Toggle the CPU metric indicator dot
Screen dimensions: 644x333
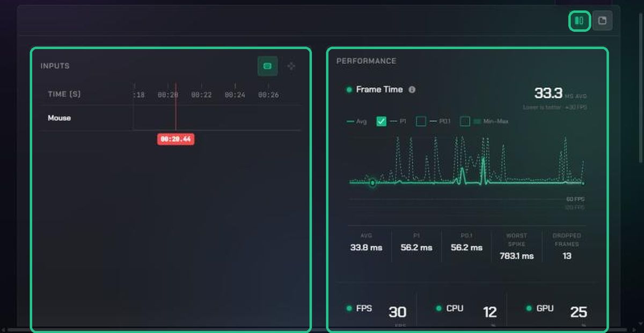pyautogui.click(x=438, y=308)
